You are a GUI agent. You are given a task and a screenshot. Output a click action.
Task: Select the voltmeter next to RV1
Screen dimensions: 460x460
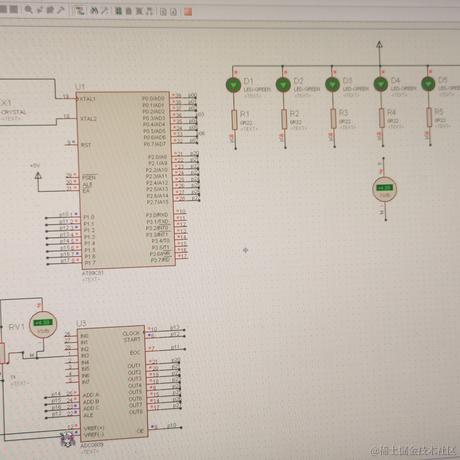(43, 324)
